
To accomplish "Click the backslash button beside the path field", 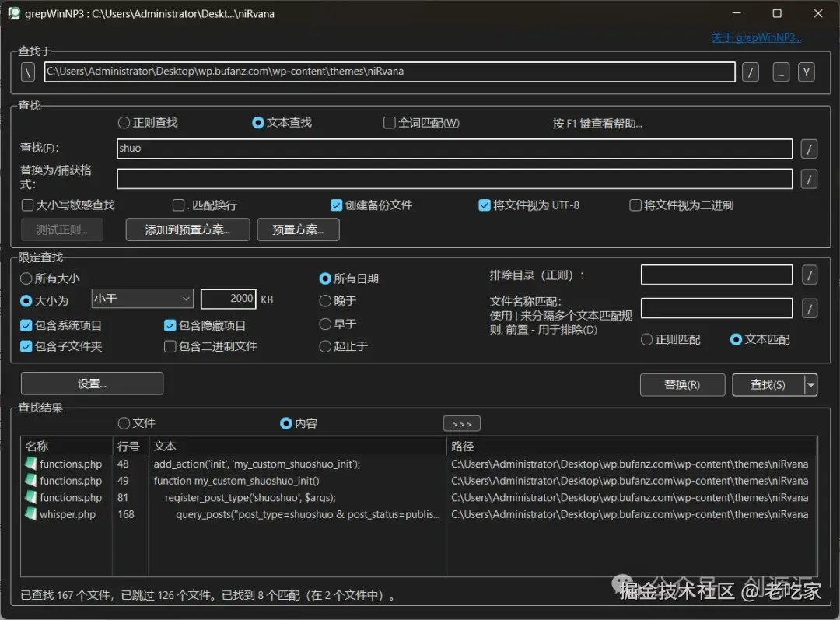I will tap(27, 72).
